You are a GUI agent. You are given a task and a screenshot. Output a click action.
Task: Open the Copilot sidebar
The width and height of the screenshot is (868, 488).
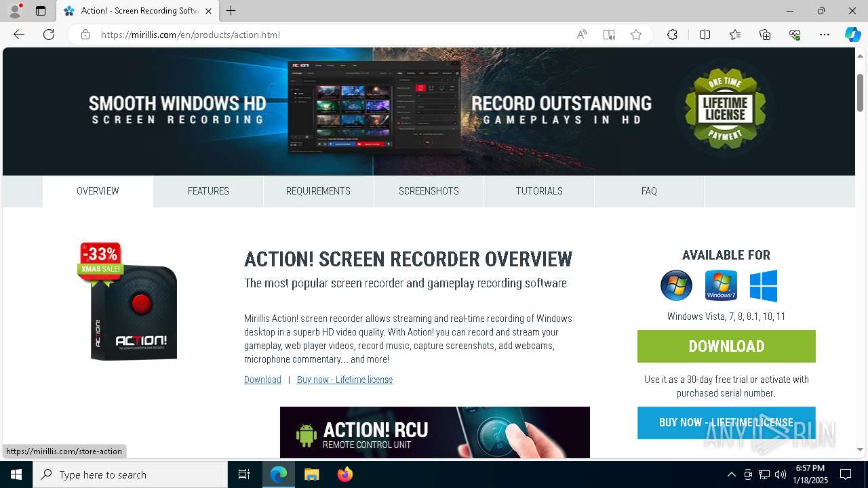coord(852,35)
